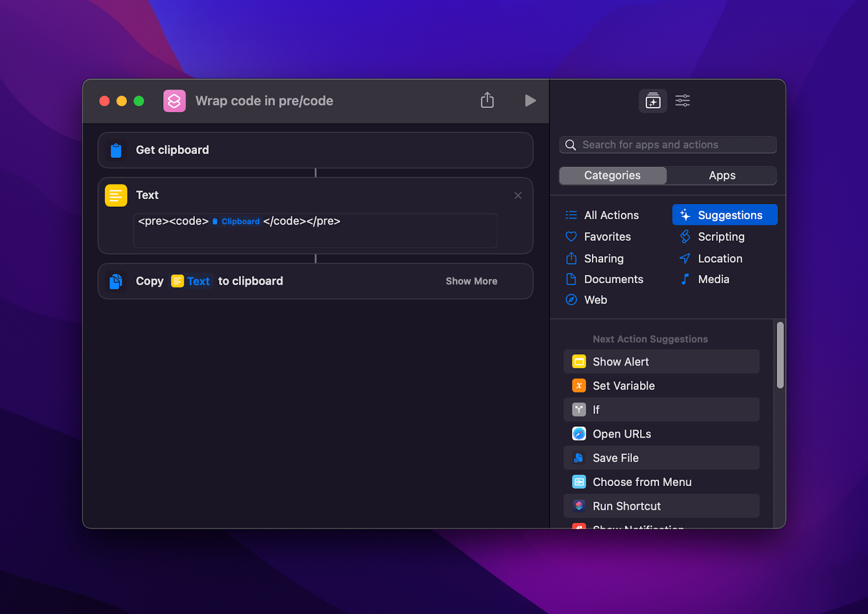Click the If gray branch icon
Screen dimensions: 868x614
click(x=579, y=410)
